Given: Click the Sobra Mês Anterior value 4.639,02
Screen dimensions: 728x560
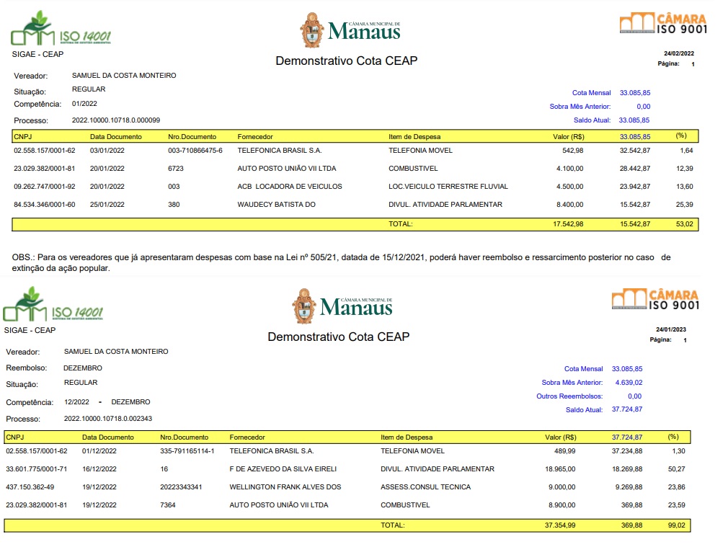Looking at the screenshot, I should (x=629, y=383).
